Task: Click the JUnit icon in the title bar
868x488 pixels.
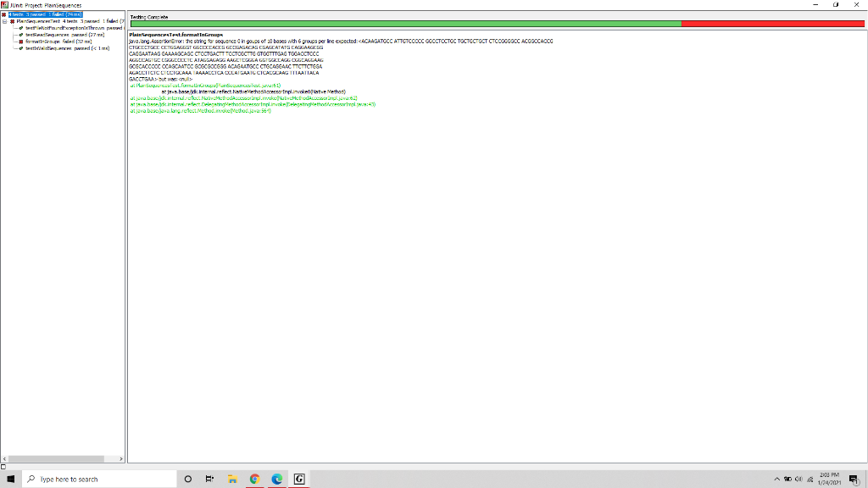Action: tap(5, 3)
